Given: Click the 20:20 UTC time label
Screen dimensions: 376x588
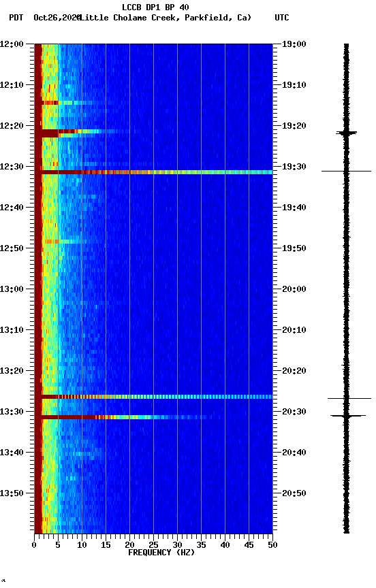Looking at the screenshot, I should click(294, 371).
